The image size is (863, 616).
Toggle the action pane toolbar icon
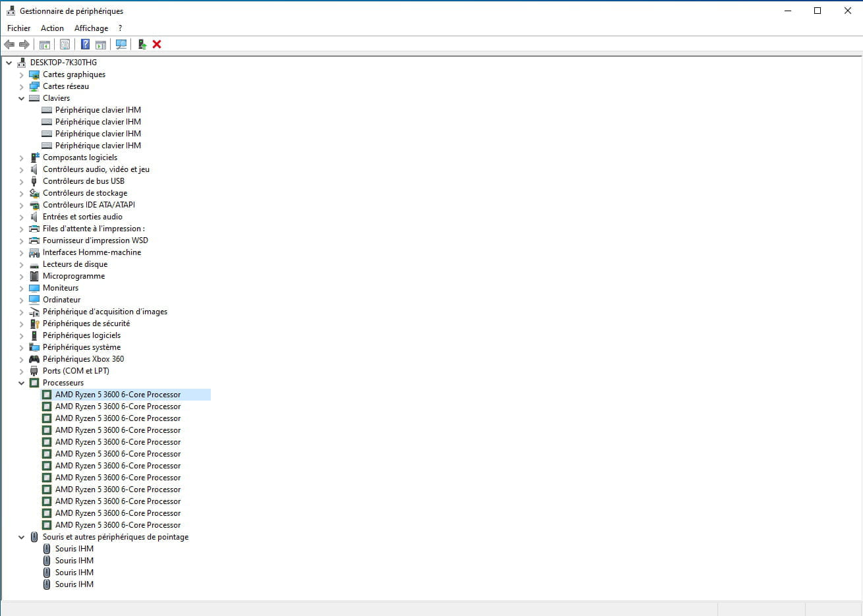[x=101, y=44]
